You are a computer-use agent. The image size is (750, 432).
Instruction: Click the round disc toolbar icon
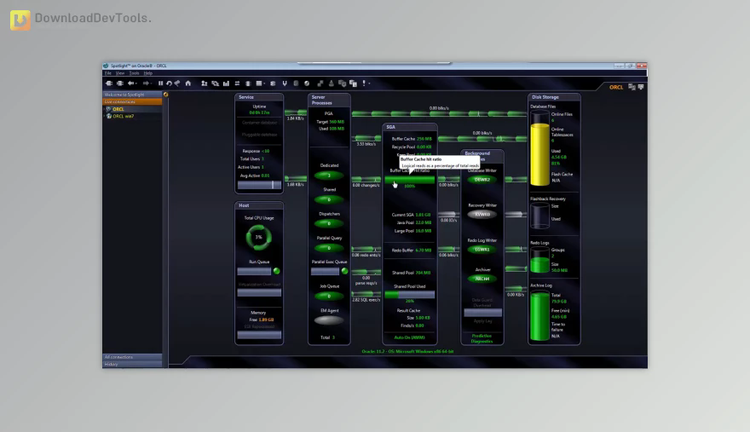[x=307, y=83]
